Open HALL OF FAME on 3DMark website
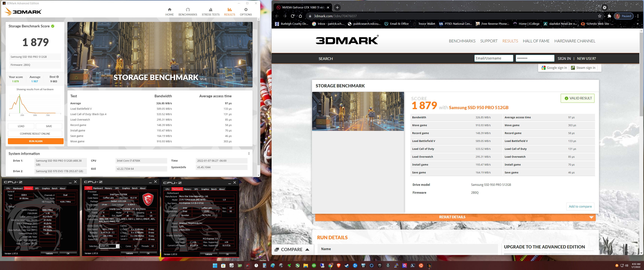 tap(536, 41)
